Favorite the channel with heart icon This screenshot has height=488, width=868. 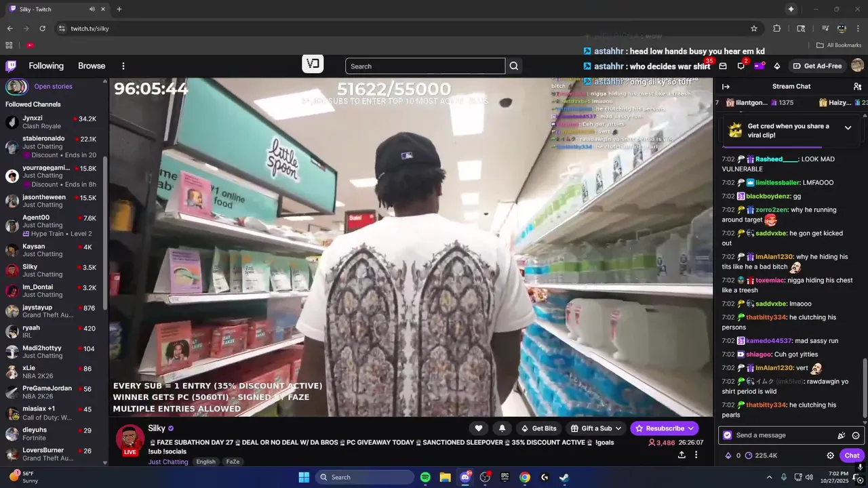(479, 428)
